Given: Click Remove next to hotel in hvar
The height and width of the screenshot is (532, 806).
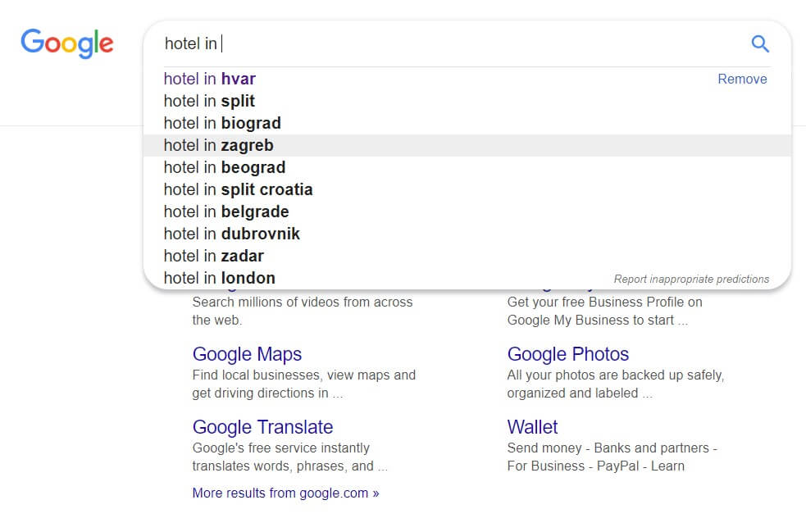Looking at the screenshot, I should (742, 79).
